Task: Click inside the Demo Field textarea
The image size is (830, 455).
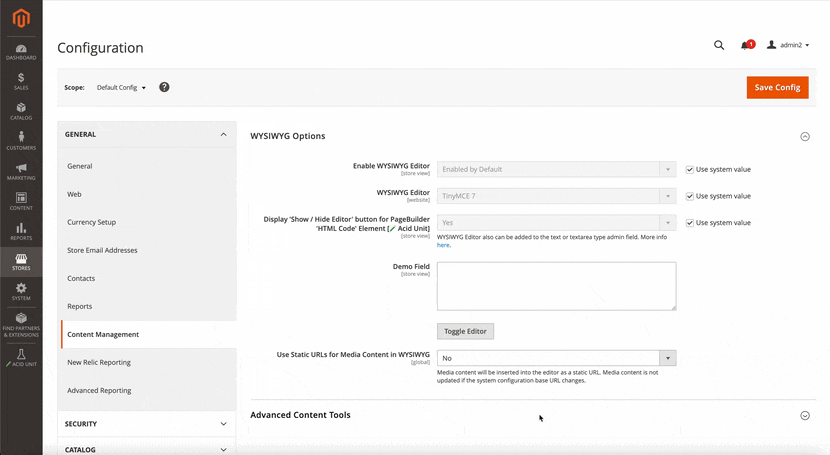Action: click(556, 286)
